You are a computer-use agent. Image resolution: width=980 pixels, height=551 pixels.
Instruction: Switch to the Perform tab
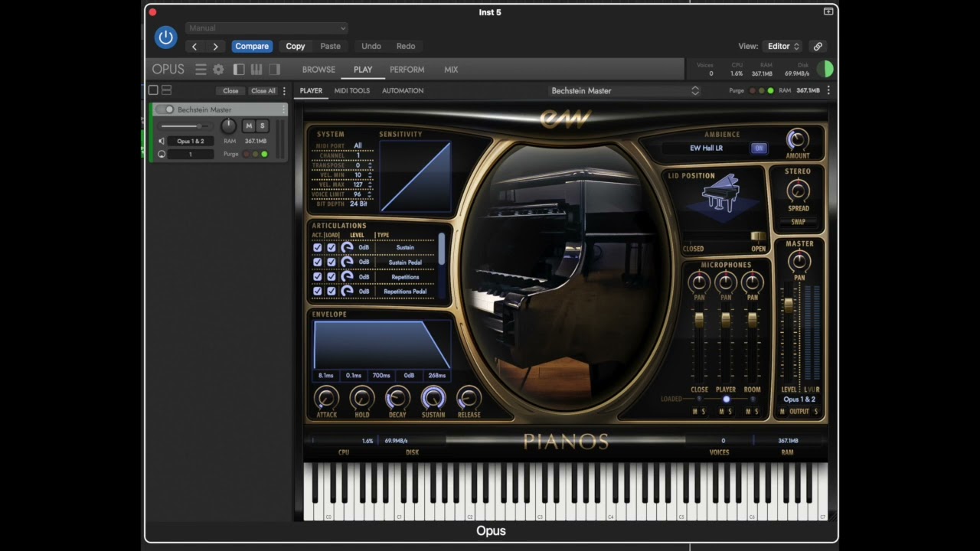(x=407, y=70)
